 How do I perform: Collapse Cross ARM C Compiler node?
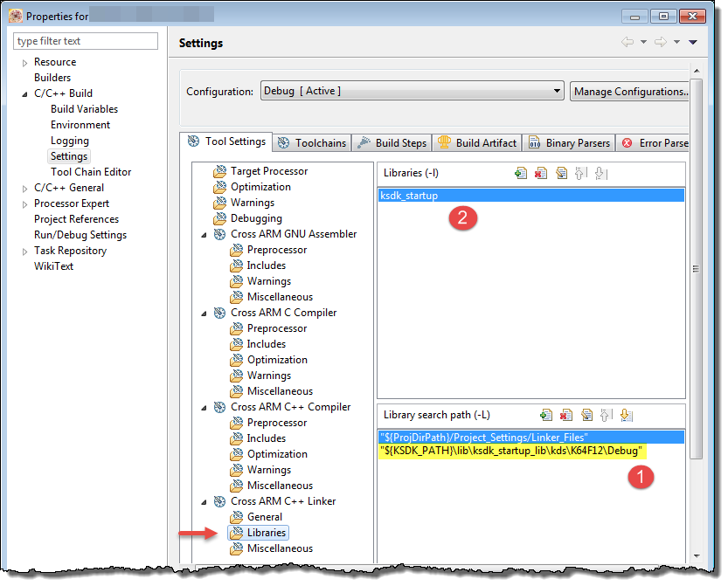click(x=204, y=314)
